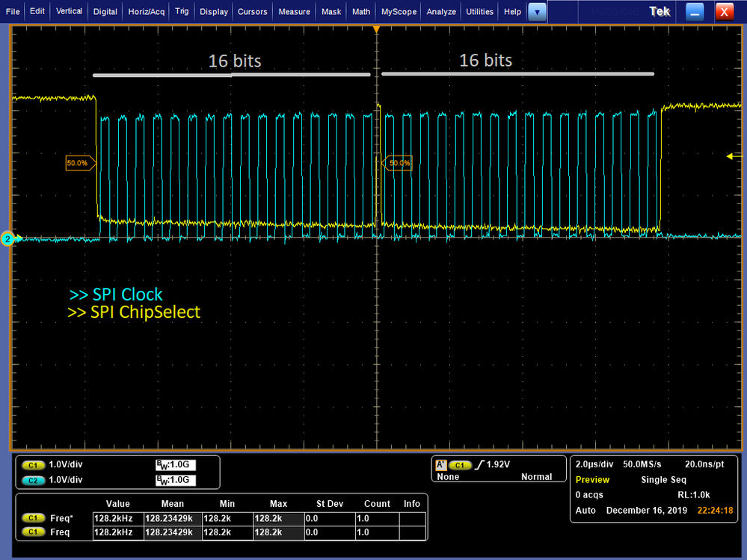The image size is (747, 560).
Task: Close the Tek oscilloscope application
Action: [x=724, y=12]
